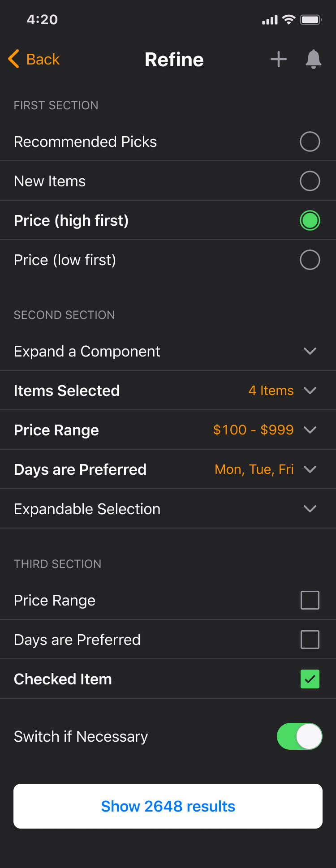Expand Items Selected dropdown chevron
Viewport: 336px width, 868px height.
310,391
